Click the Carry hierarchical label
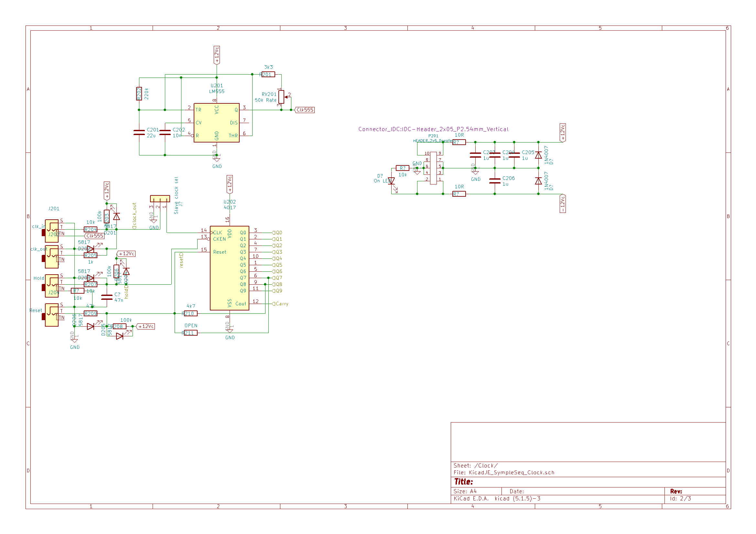The width and height of the screenshot is (756, 534). pos(281,304)
